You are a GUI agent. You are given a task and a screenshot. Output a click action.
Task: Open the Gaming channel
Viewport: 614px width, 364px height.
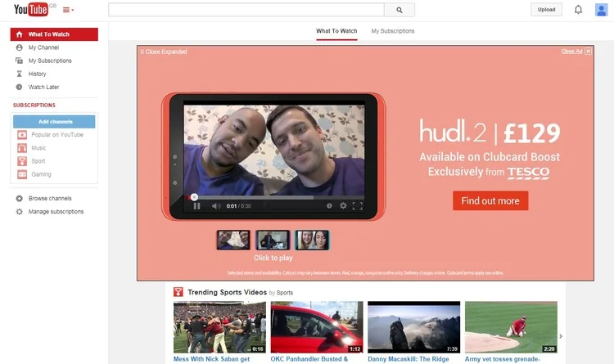pos(41,174)
